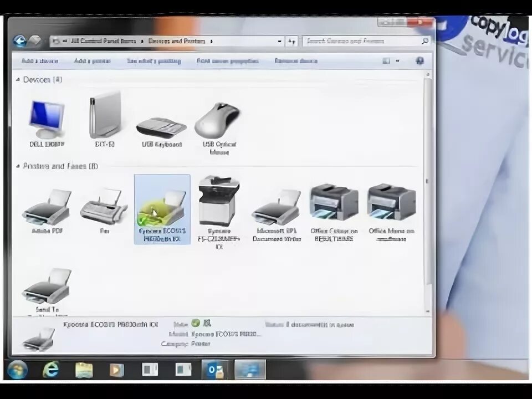Click the Devices and Printers taskbar button
This screenshot has width=532, height=399.
(250, 370)
